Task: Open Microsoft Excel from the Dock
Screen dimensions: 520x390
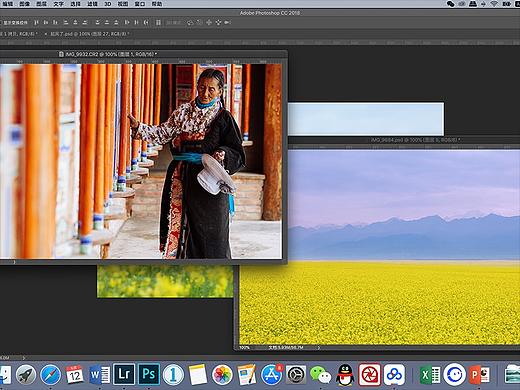Action: [430, 374]
